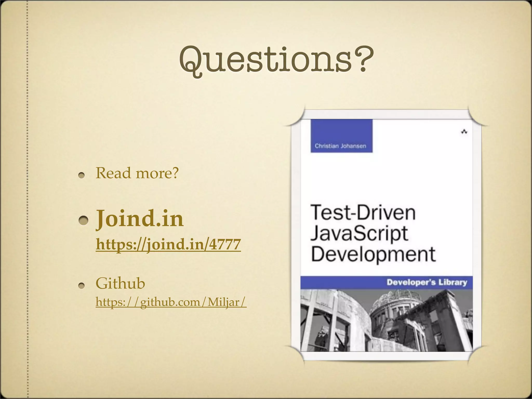532x399 pixels.
Task: Open the https://github.com/Miljar/ link
Action: pos(171,302)
